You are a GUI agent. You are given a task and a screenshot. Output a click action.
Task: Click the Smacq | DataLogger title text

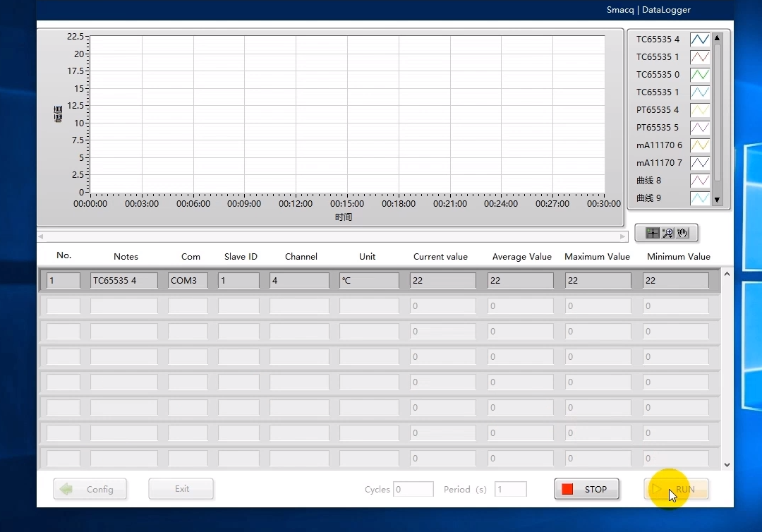648,10
